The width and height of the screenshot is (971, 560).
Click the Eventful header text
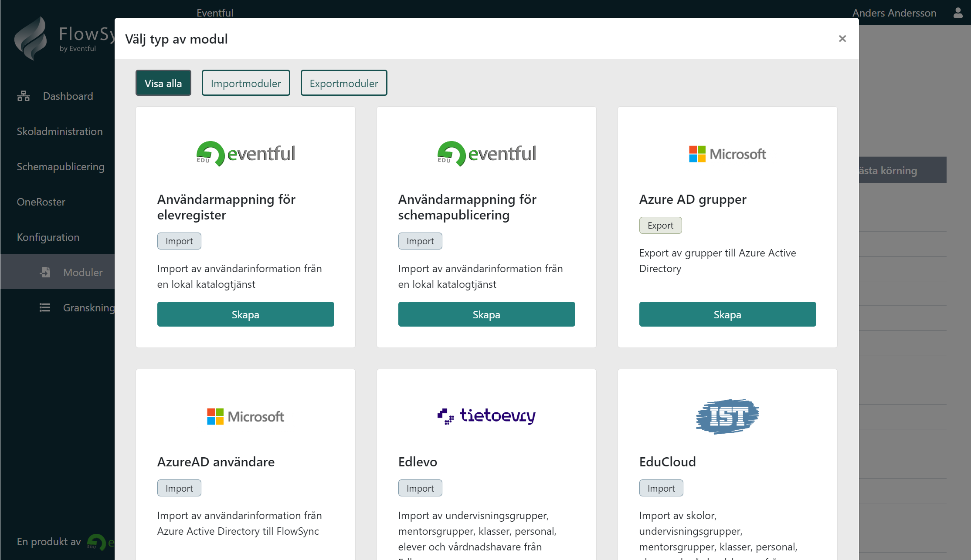[x=215, y=13]
